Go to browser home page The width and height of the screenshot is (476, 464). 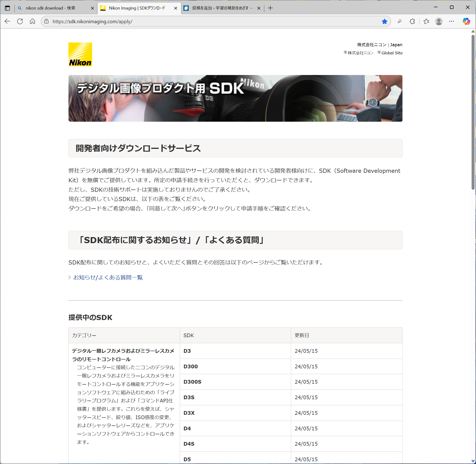[x=32, y=21]
